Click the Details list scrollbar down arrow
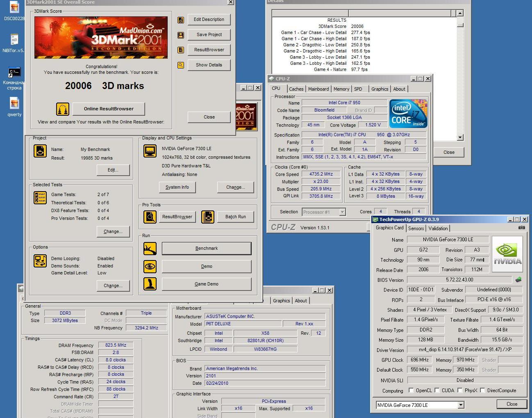Screen dimensions: 532x418 [460, 137]
